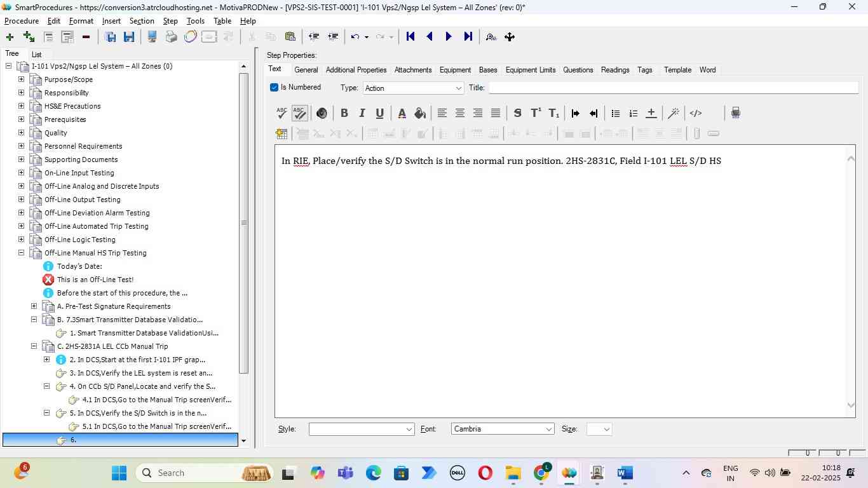
Task: Click the undo arrow icon
Action: 356,37
